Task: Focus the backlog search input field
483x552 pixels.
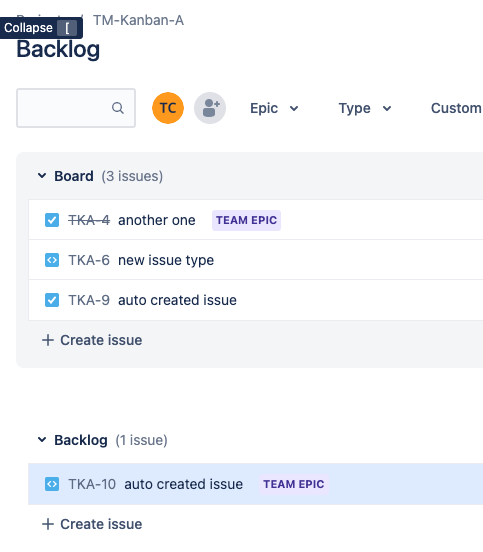Action: pyautogui.click(x=76, y=108)
